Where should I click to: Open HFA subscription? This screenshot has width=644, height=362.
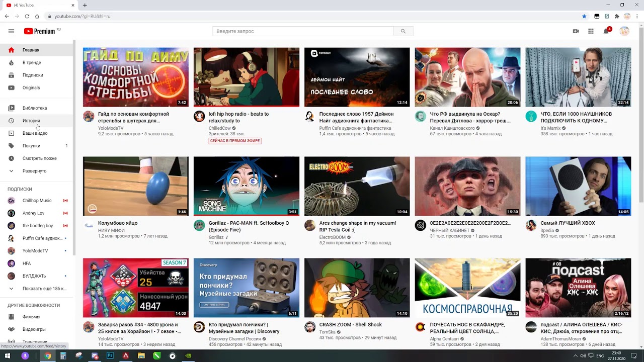[36, 263]
